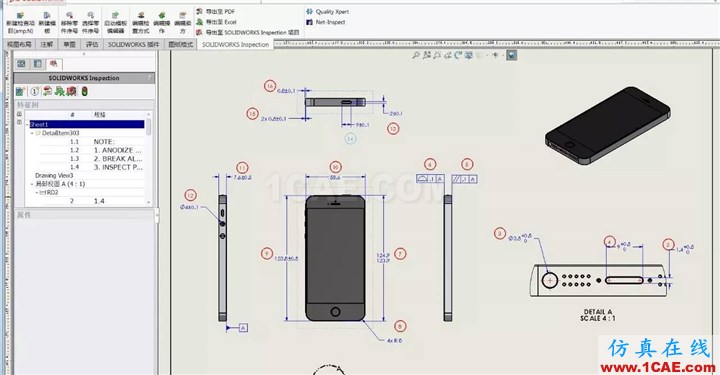Viewport: 720px width, 375px height.
Task: Open the SOLIDWORKS Inspection panel tab
Action: click(x=54, y=64)
